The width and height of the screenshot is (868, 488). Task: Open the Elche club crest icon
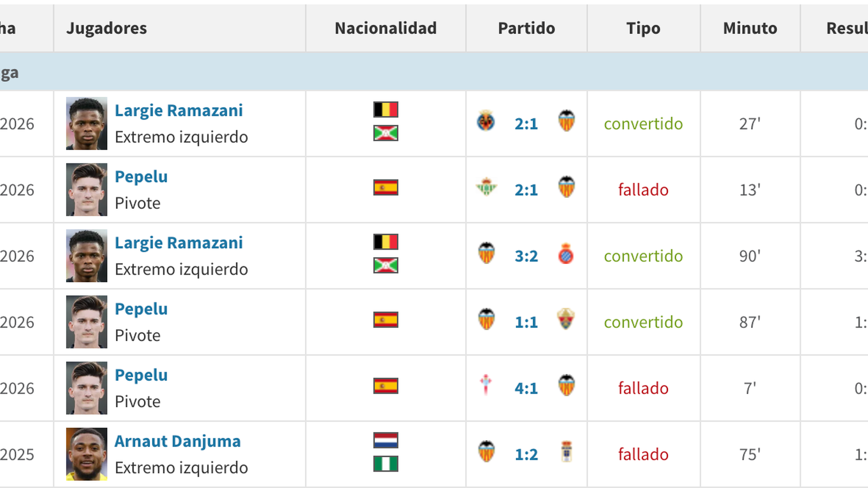(566, 321)
